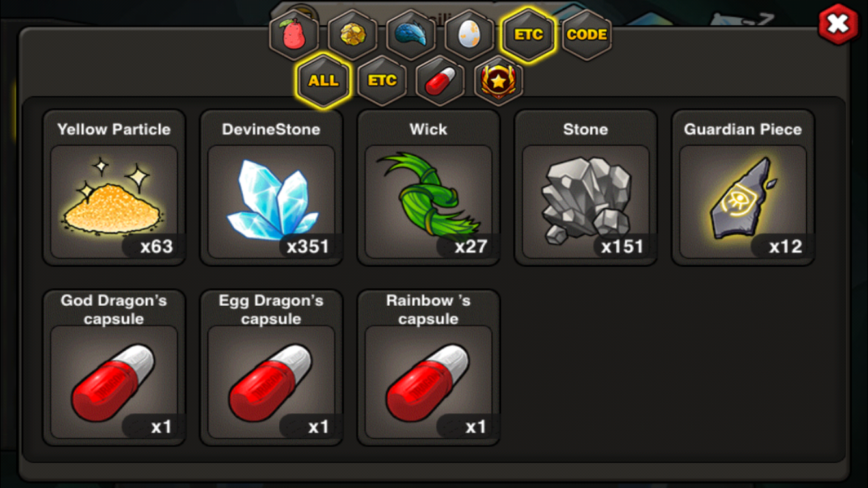Select the DevineStone crystal item
Screen dimensions: 868x488
[x=271, y=187]
